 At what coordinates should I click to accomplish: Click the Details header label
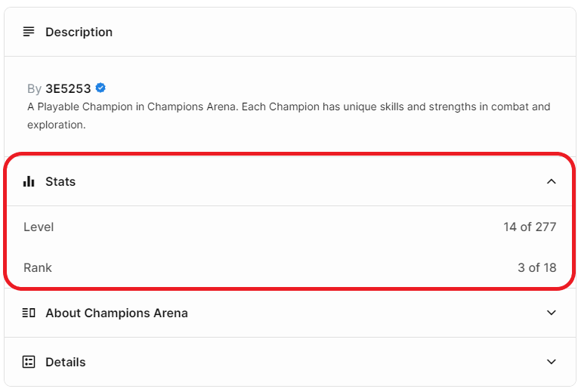[65, 362]
